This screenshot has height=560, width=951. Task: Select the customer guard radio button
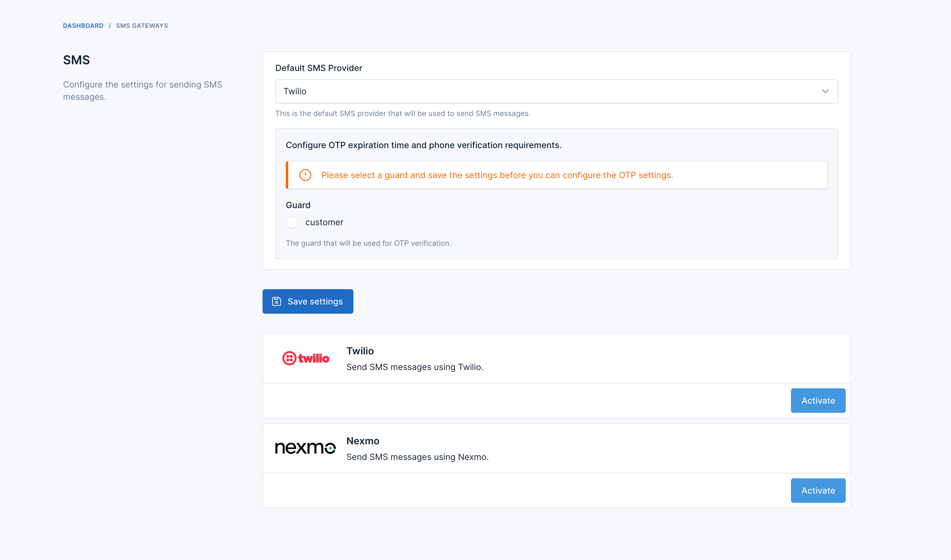tap(292, 222)
